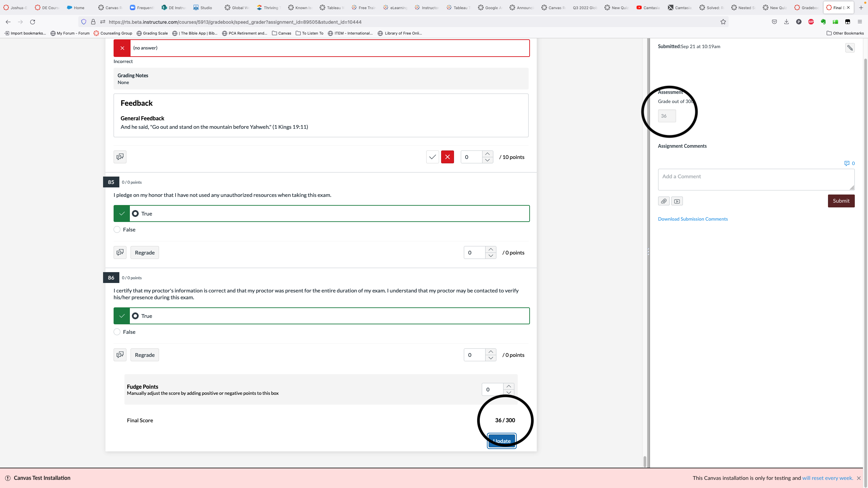The width and height of the screenshot is (868, 488).
Task: Reload the page in browser toolbar
Action: 33,22
